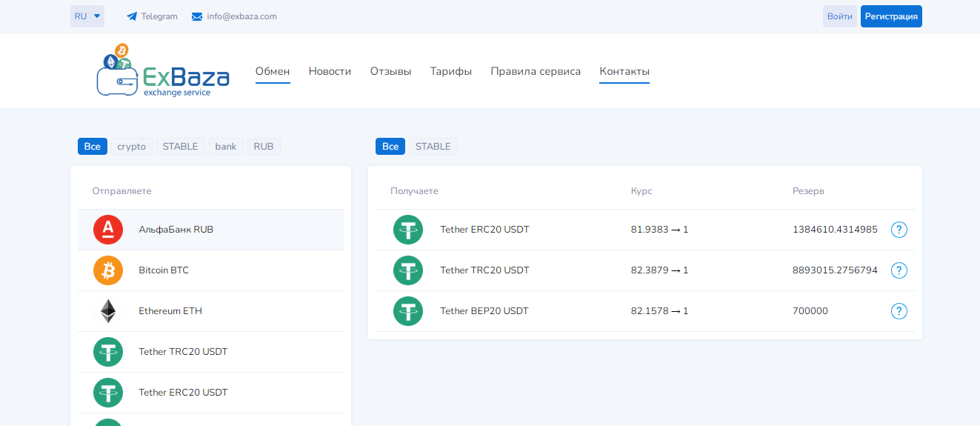Select Tether TRC20 USDT to send

point(210,352)
